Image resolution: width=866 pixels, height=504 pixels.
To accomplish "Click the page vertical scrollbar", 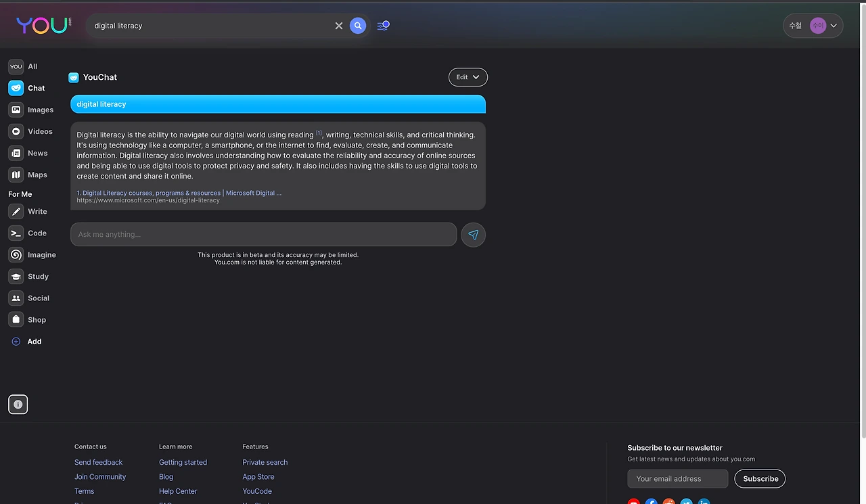I will click(x=863, y=220).
